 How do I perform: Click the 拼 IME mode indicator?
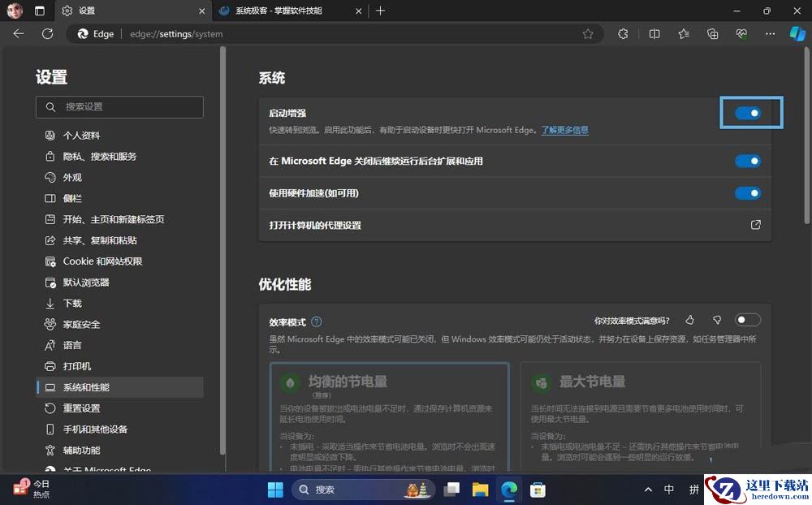pyautogui.click(x=694, y=490)
